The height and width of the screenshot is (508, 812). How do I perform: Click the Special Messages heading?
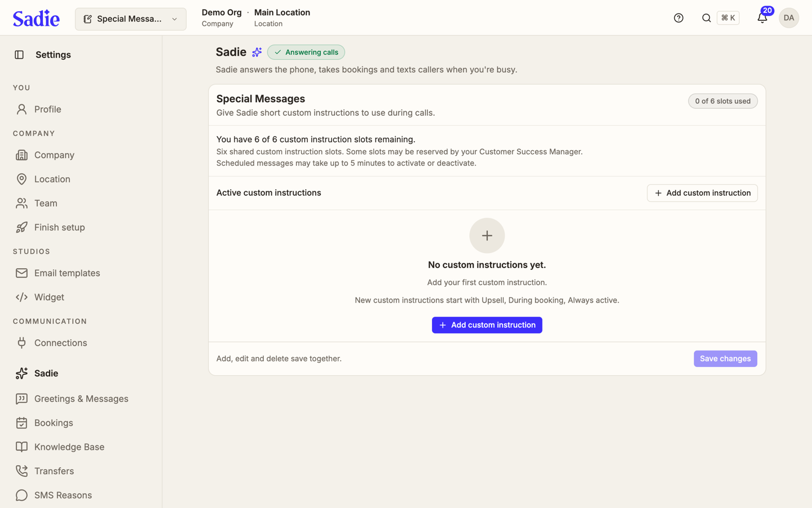click(x=261, y=99)
